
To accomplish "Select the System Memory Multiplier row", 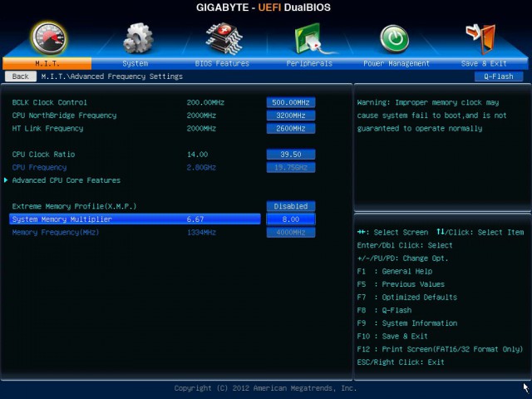I will (x=135, y=219).
